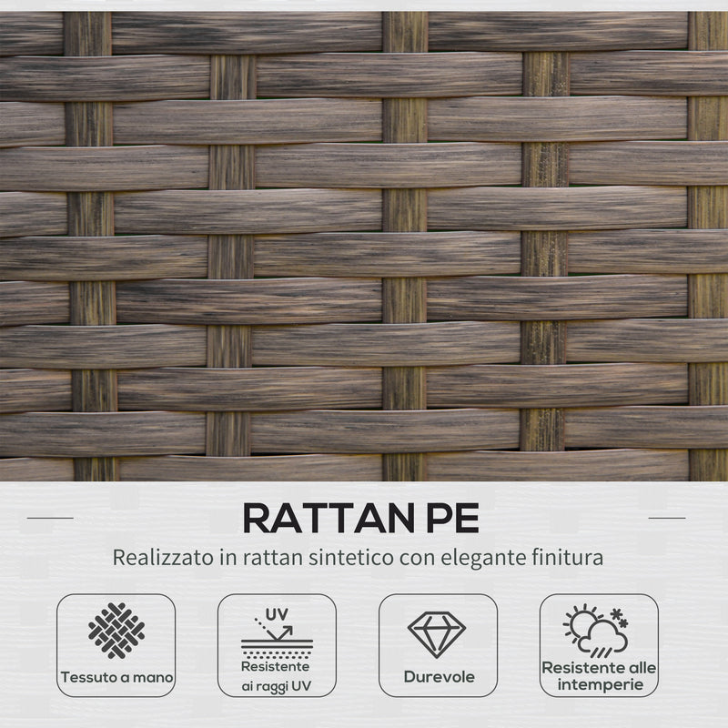Screen dimensions: 728x728
Task: Click the RATTAN PE heading
Action: point(364,519)
